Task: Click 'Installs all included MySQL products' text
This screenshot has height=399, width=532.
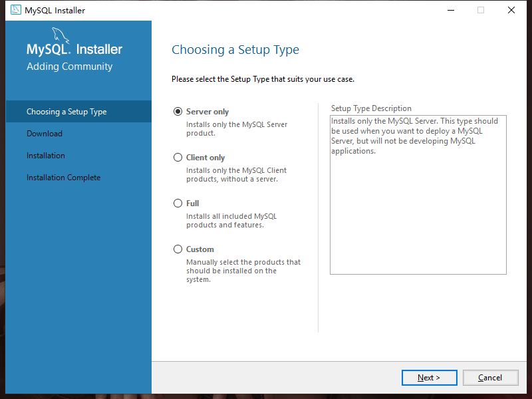Action: tap(231, 221)
